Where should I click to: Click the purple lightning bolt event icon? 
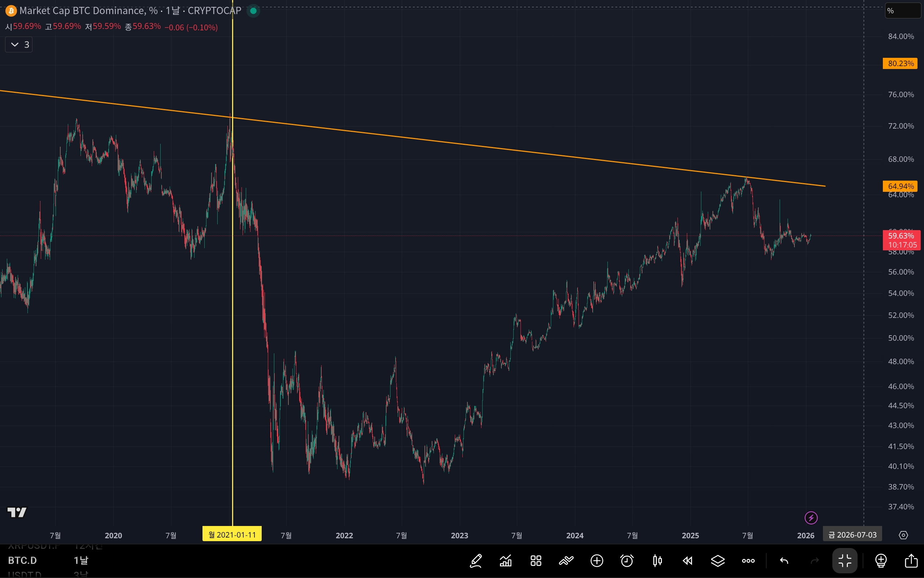click(x=811, y=518)
